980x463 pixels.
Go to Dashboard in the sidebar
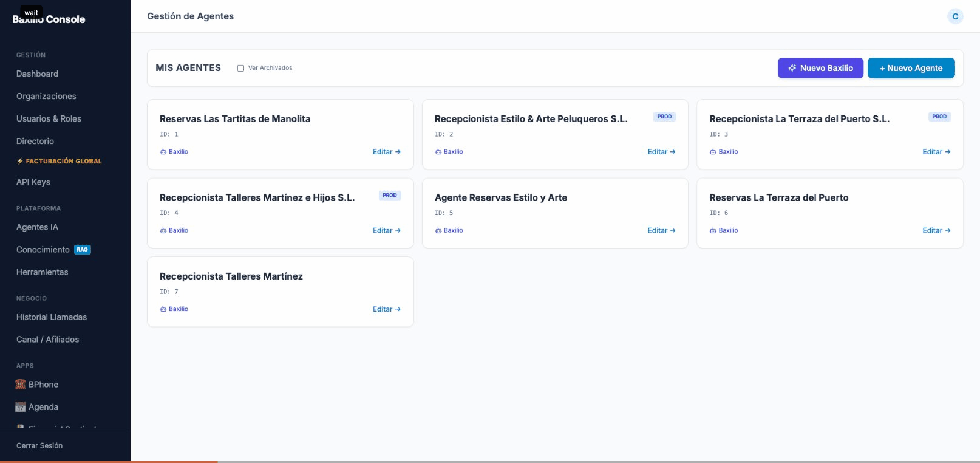[38, 74]
